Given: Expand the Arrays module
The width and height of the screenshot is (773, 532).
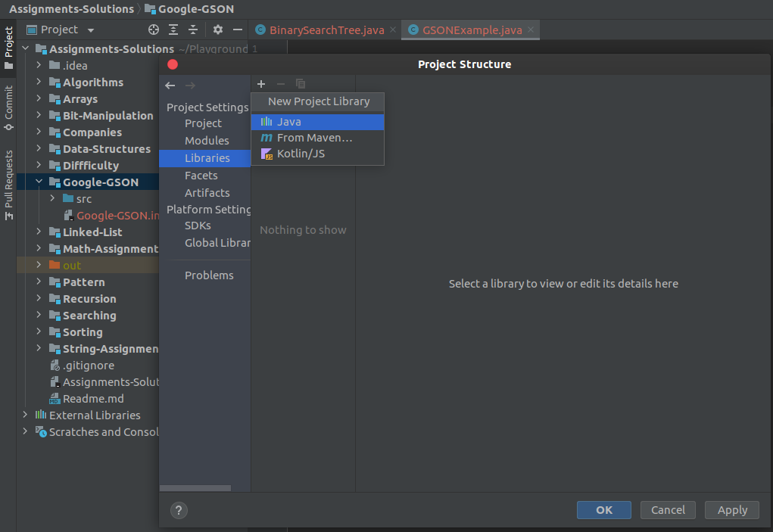Looking at the screenshot, I should coord(39,98).
